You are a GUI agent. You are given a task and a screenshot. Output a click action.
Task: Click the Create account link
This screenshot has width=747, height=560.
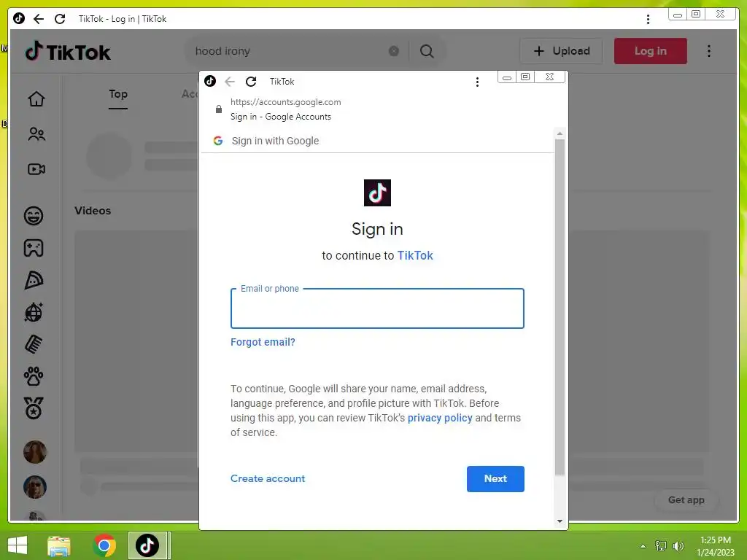click(x=268, y=478)
